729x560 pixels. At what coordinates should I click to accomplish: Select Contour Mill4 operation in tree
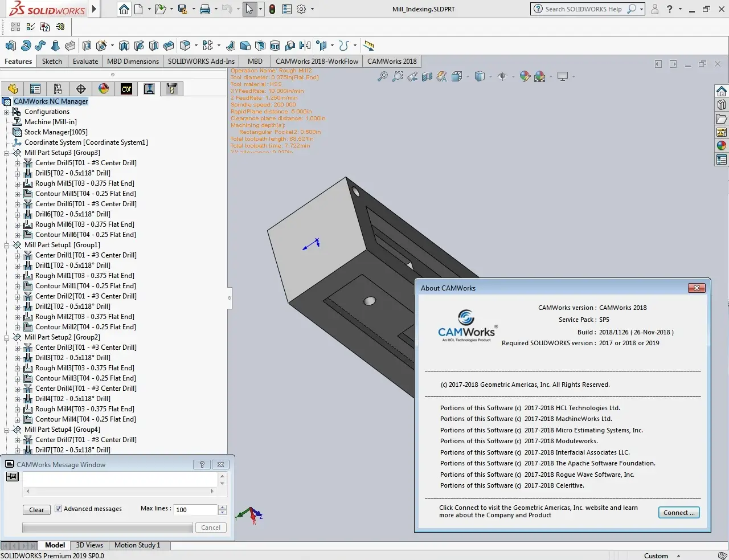click(x=85, y=419)
